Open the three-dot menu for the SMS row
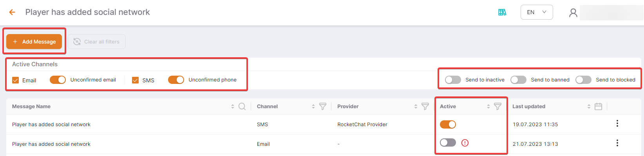The height and width of the screenshot is (156, 644). click(617, 123)
